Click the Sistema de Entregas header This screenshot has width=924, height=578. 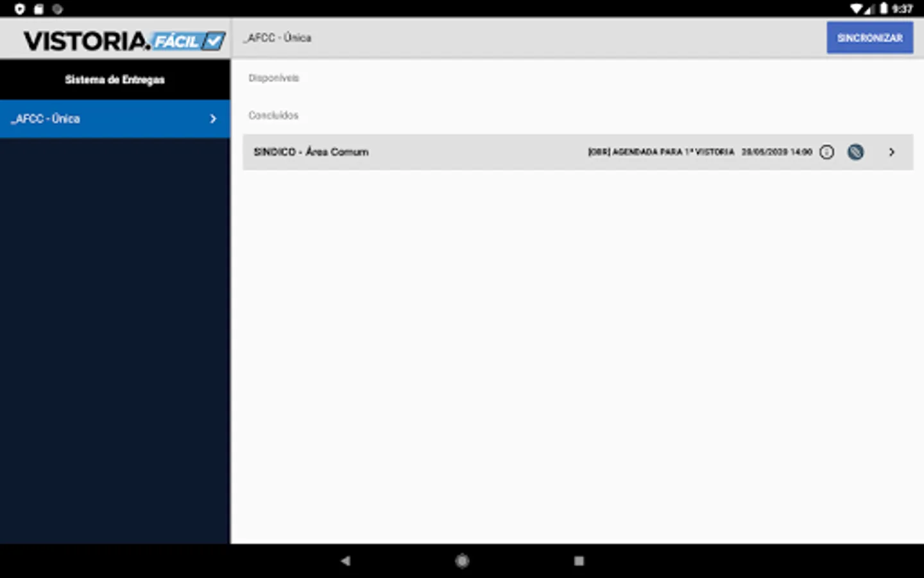(115, 80)
